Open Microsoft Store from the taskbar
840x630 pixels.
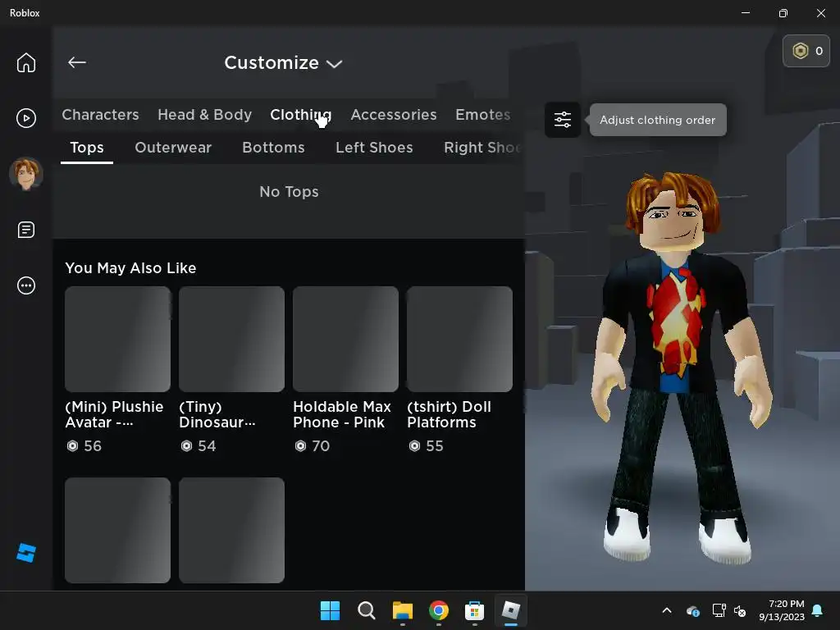click(475, 610)
